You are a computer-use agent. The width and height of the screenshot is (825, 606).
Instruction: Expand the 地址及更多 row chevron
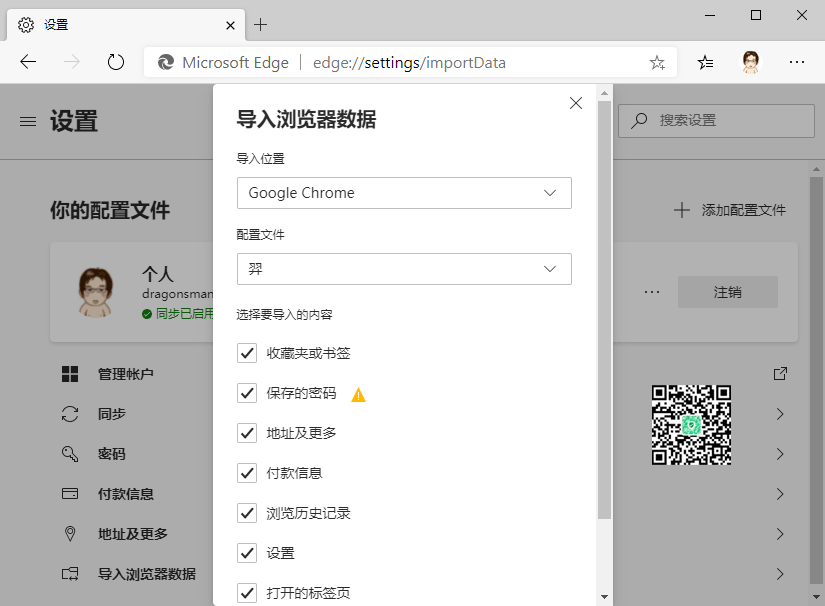[780, 534]
